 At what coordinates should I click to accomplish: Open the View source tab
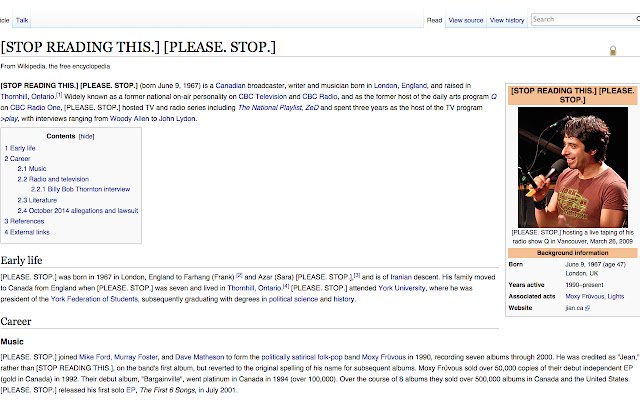point(466,20)
